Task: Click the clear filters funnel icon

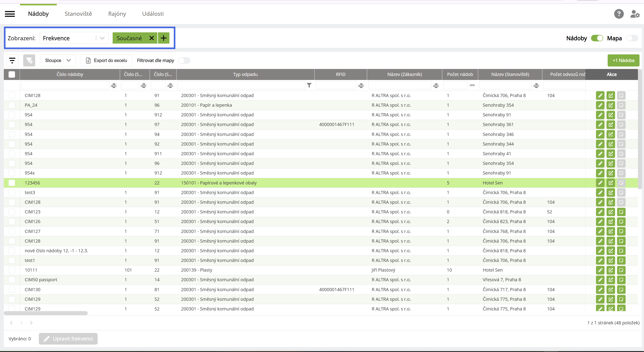Action: (29, 60)
